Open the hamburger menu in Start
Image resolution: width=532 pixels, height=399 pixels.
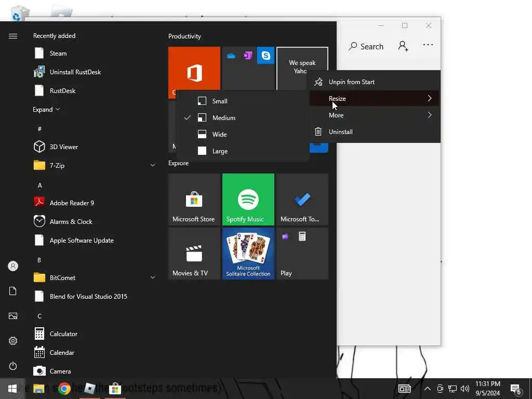click(13, 36)
